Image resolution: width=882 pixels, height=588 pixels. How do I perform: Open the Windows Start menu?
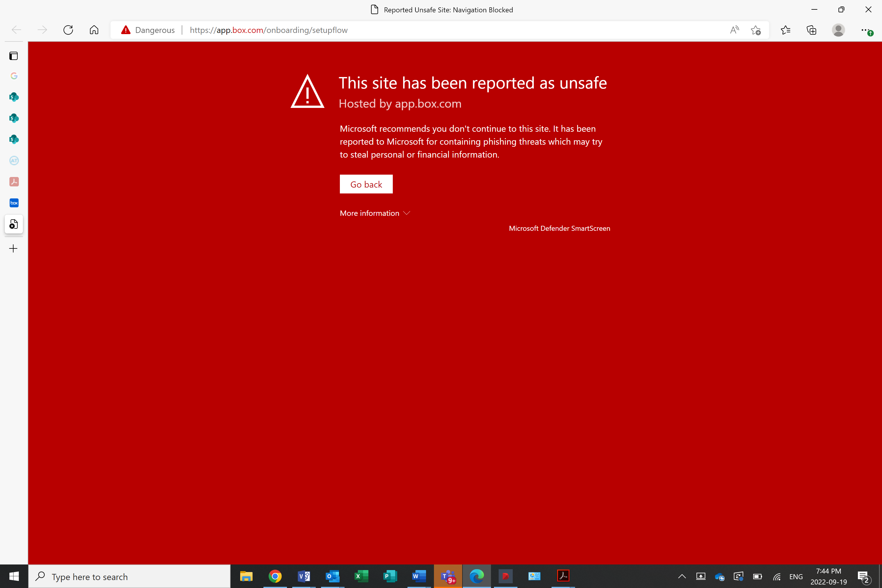click(x=14, y=576)
